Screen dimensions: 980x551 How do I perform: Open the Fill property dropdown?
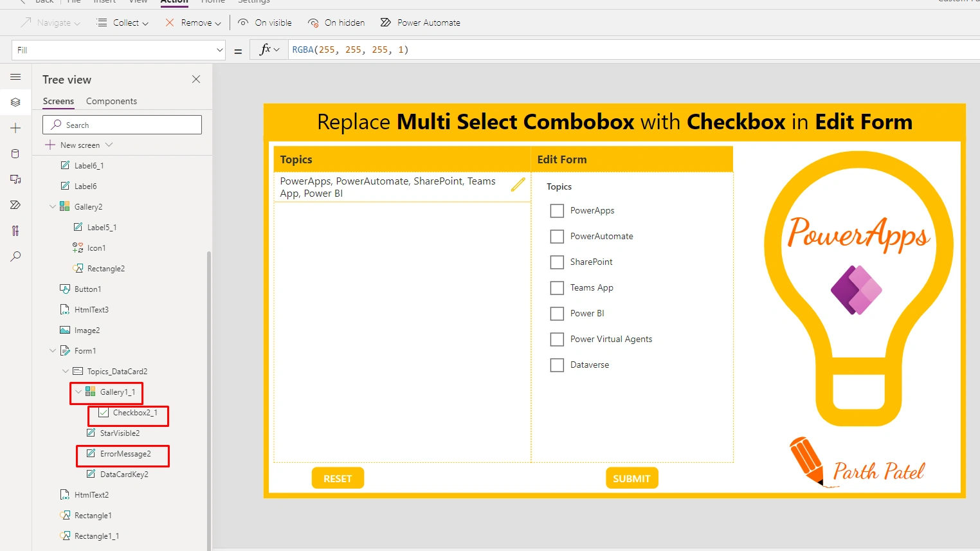pyautogui.click(x=118, y=50)
